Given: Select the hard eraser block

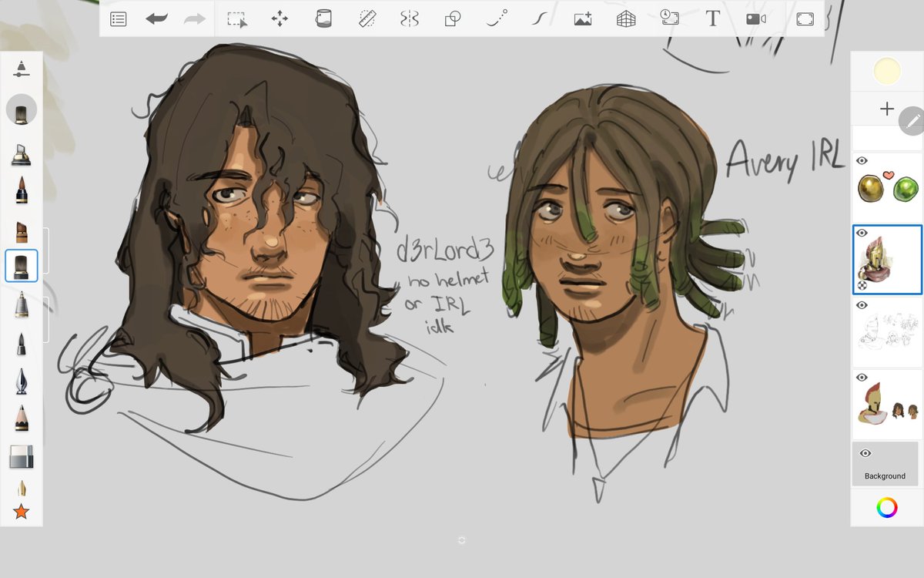Looking at the screenshot, I should (x=22, y=457).
